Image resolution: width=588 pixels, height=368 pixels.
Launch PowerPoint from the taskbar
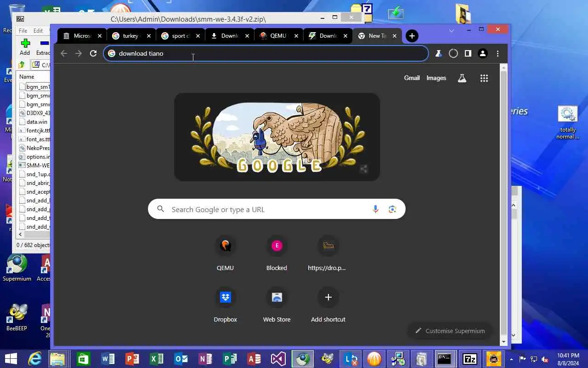tap(132, 359)
